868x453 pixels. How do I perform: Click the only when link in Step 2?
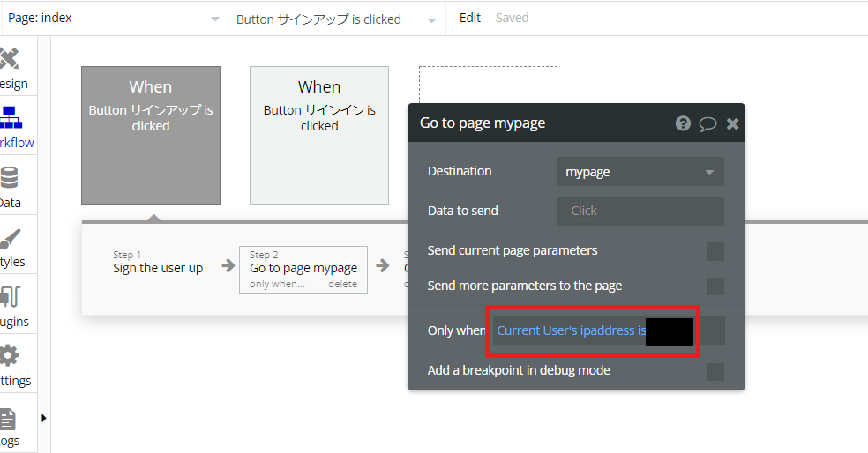coord(277,285)
